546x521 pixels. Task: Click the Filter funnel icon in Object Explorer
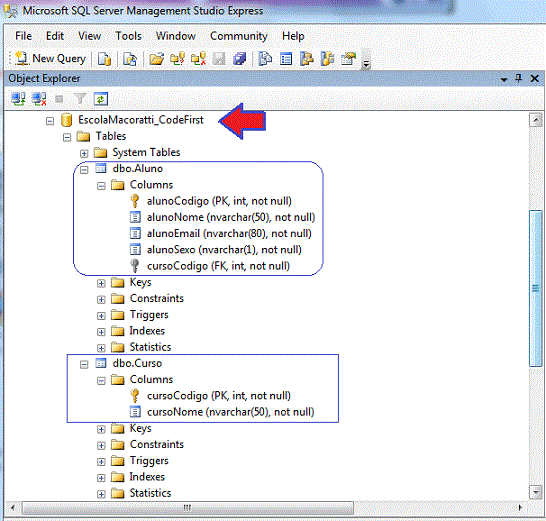click(80, 99)
